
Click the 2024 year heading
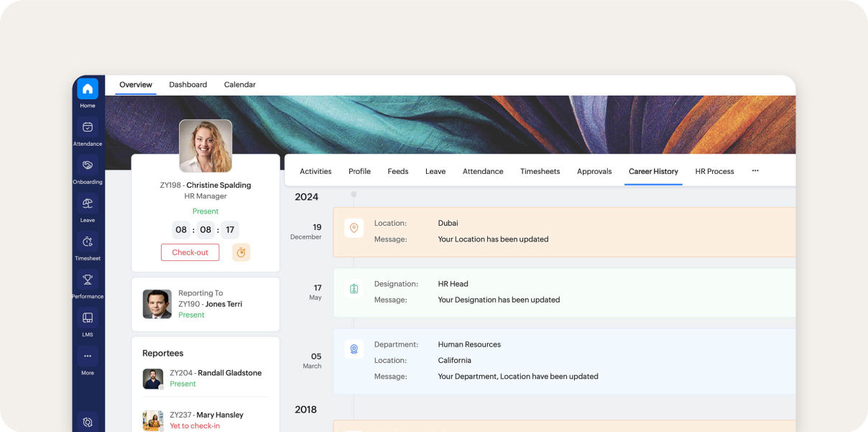pyautogui.click(x=307, y=197)
